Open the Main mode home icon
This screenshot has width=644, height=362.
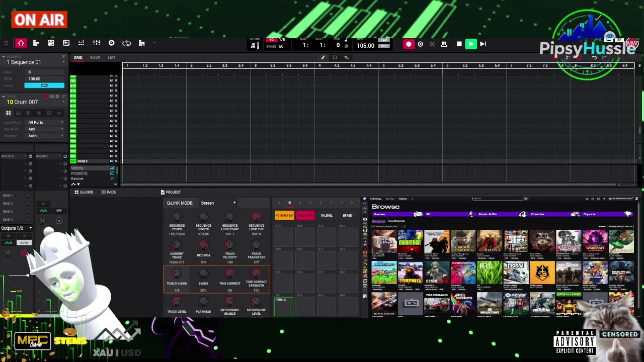click(21, 43)
